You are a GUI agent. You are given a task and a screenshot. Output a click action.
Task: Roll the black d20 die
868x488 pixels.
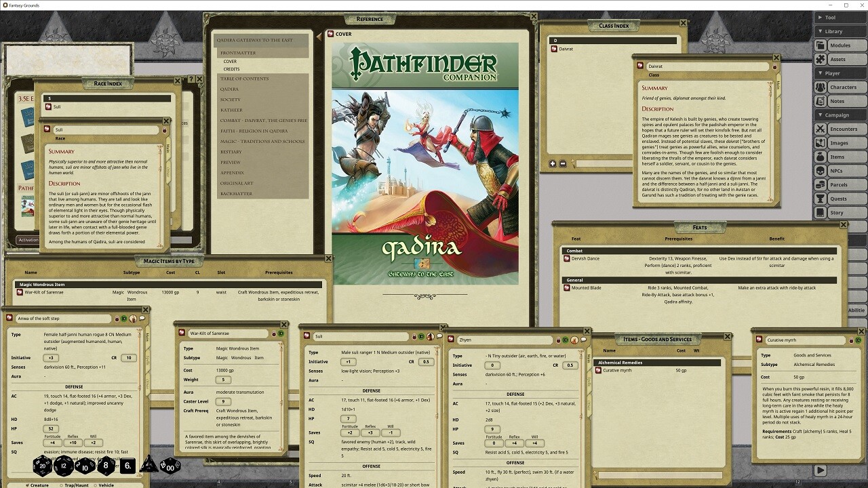point(42,466)
